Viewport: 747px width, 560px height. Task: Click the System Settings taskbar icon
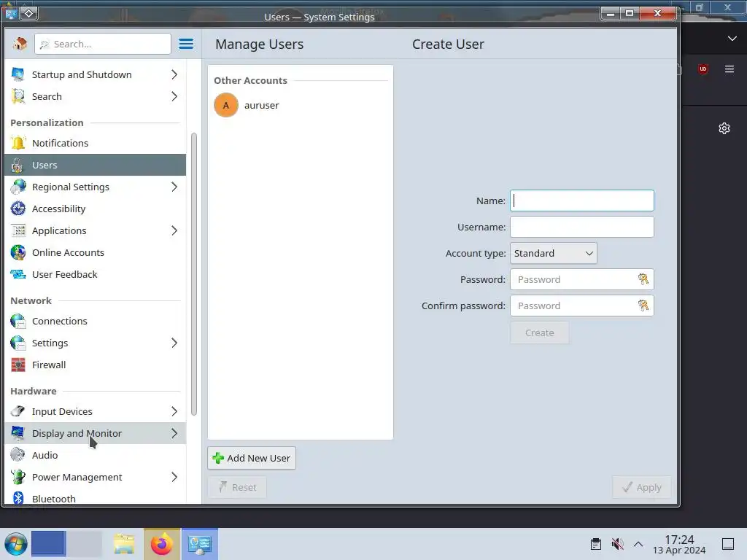pyautogui.click(x=200, y=544)
